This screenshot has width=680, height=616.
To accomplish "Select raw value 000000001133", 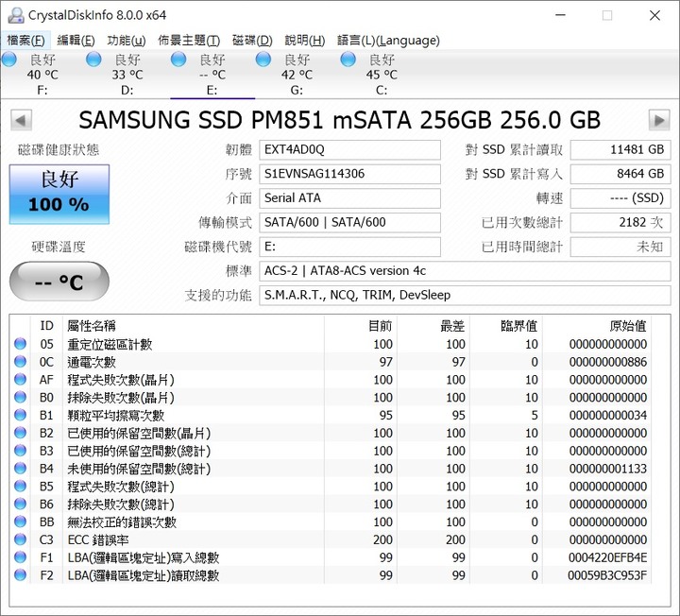I will click(x=608, y=469).
